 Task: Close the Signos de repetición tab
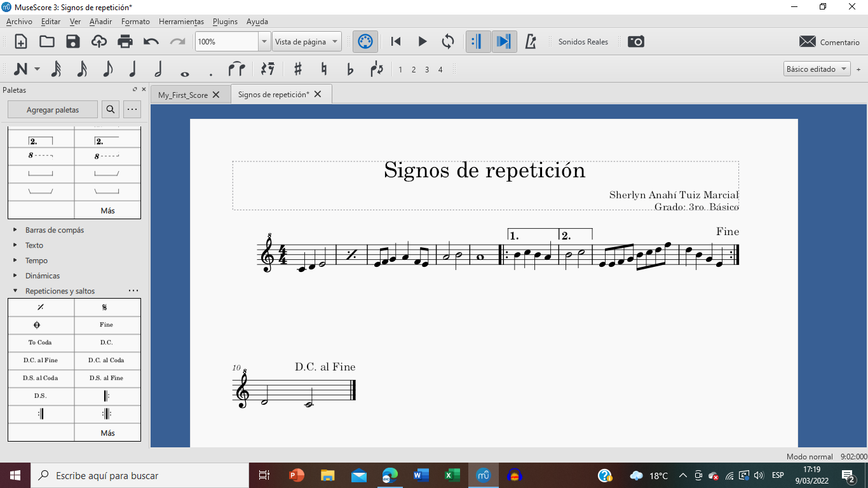coord(318,94)
